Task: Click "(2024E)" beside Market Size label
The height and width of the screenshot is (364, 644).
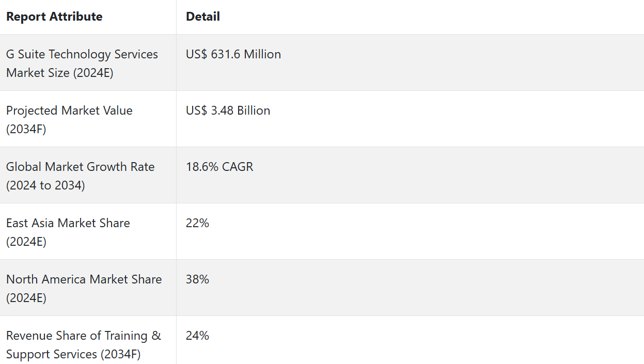Action: 93,73
